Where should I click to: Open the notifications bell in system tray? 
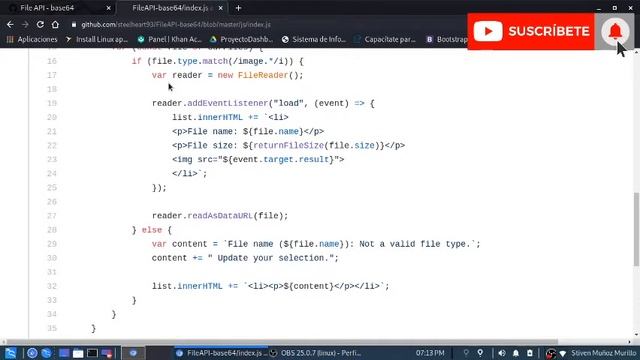pos(516,353)
